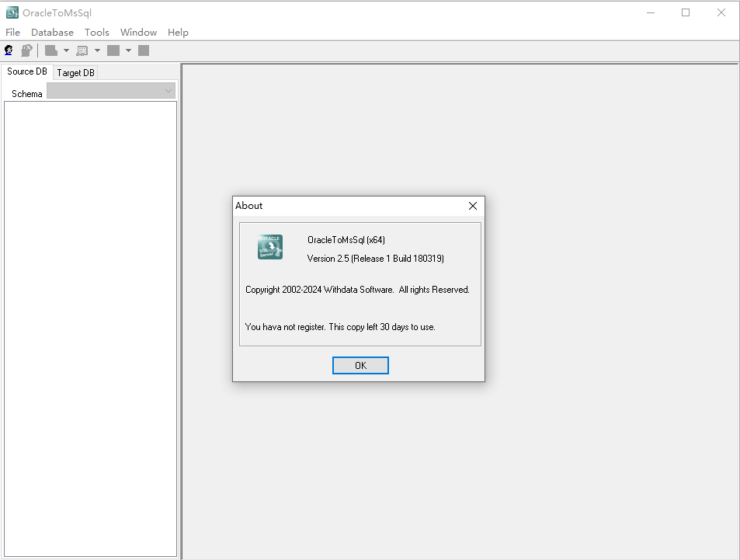740x560 pixels.
Task: Open the Database menu
Action: (x=52, y=33)
